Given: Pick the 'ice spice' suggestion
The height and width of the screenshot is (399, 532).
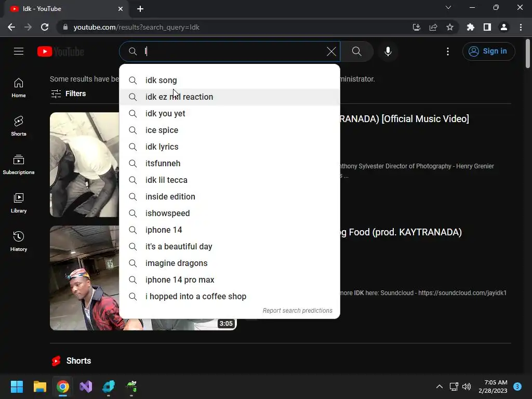Looking at the screenshot, I should coord(229,130).
